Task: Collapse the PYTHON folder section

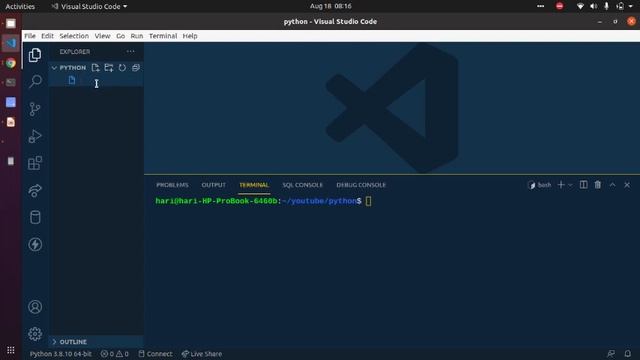Action: coord(54,68)
